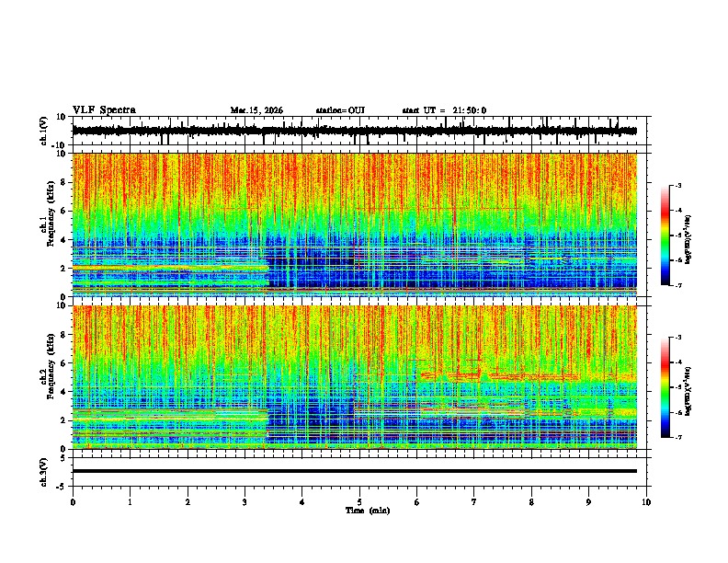Click the "ch.1(V)" axis label of waveform panel
Screen dimensions: 728x563
point(44,131)
